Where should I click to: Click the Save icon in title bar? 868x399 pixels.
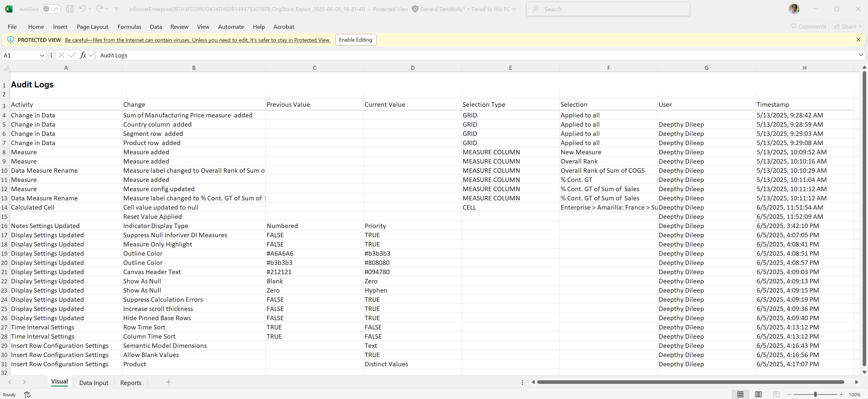[70, 9]
